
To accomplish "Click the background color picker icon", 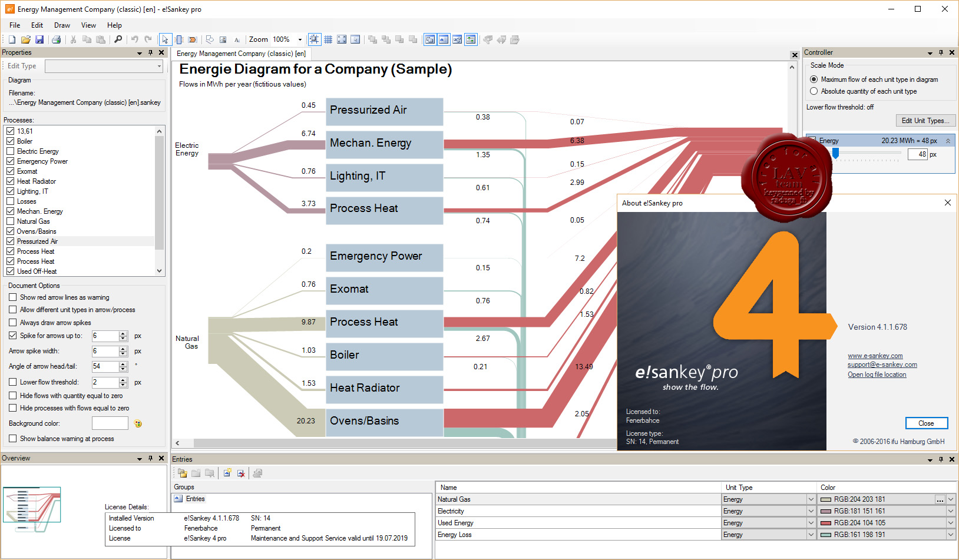I will pos(138,423).
